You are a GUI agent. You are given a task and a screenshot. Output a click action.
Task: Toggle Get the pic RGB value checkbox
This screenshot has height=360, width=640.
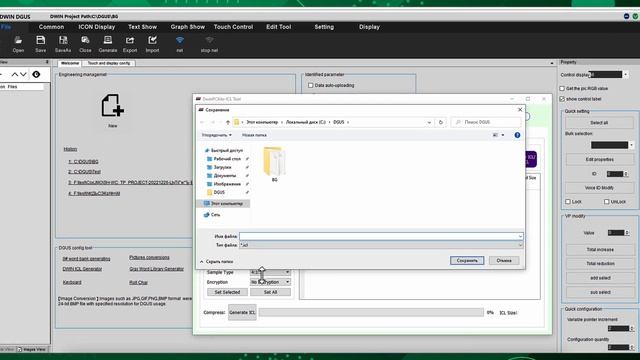click(562, 89)
